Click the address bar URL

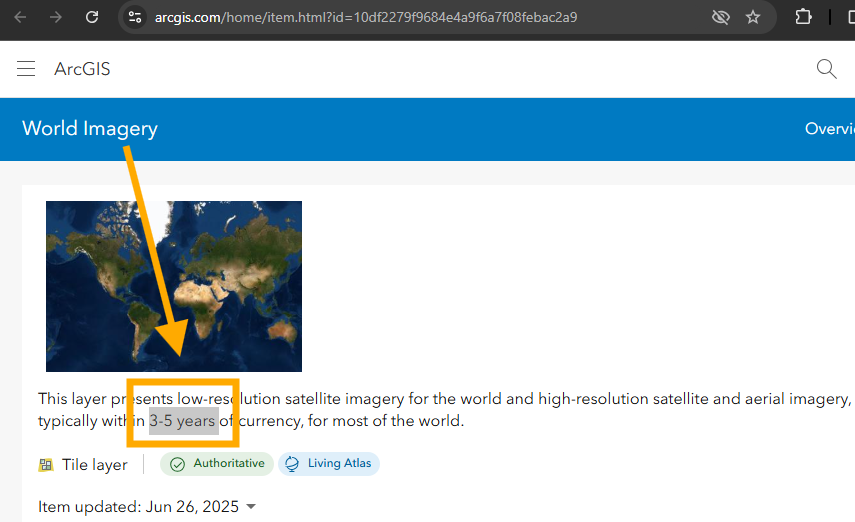point(365,17)
